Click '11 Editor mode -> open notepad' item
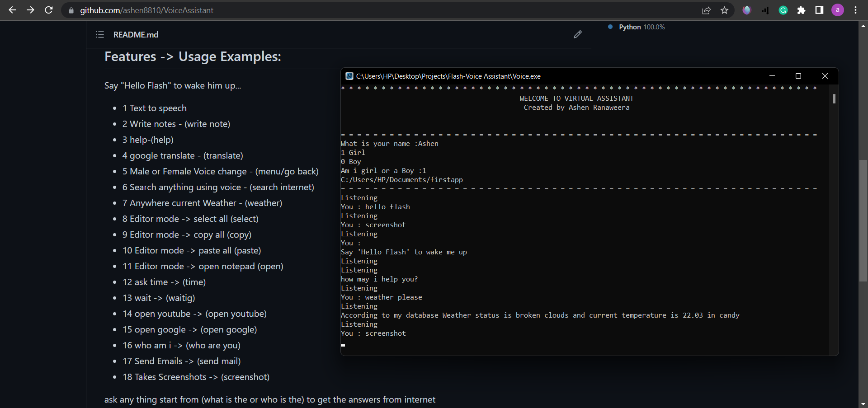The height and width of the screenshot is (408, 868). 203,266
